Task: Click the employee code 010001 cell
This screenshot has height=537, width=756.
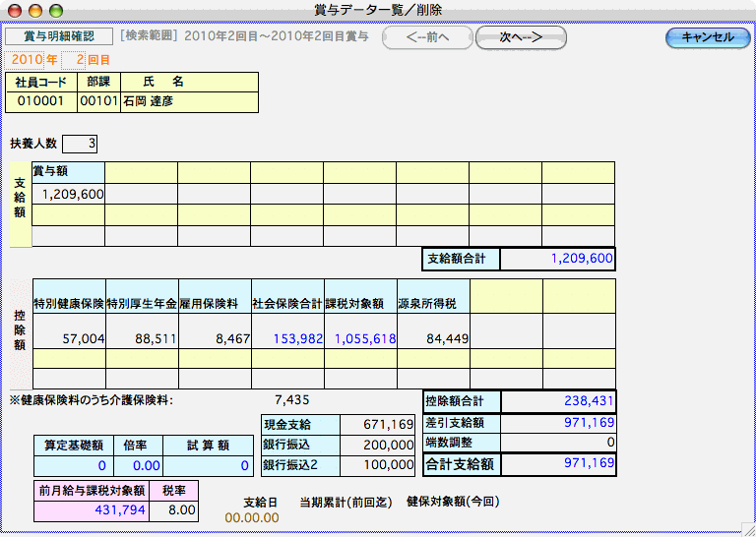Action: (40, 101)
